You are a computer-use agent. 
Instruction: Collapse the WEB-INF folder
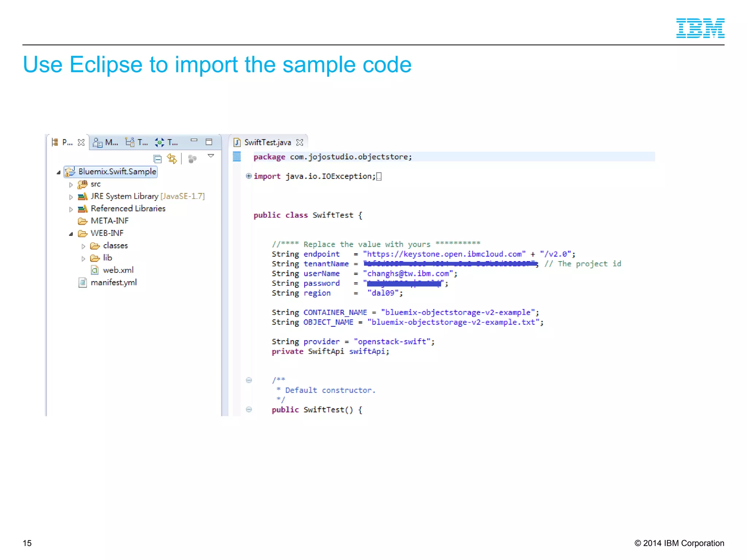(x=71, y=234)
